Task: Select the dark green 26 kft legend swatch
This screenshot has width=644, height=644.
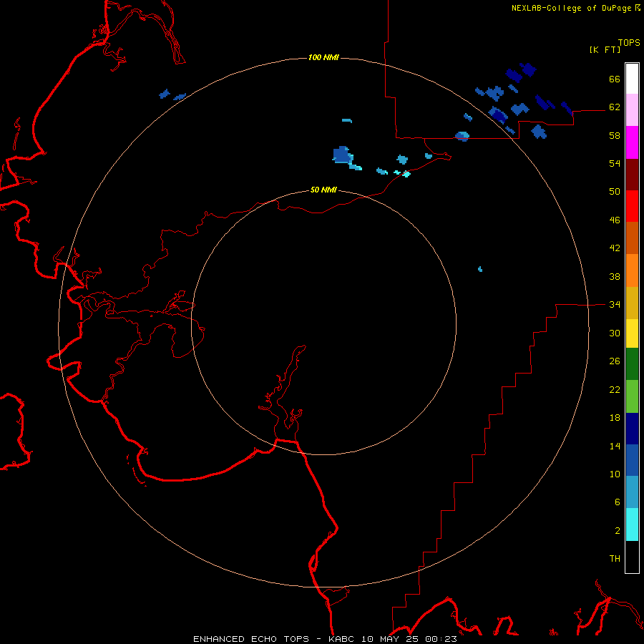Action: click(x=632, y=364)
